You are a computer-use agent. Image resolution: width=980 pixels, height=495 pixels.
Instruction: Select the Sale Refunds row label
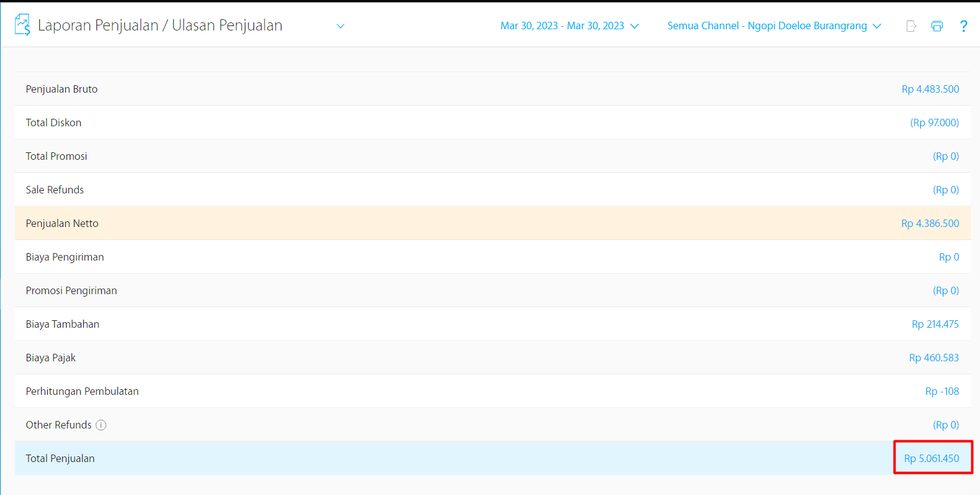point(55,190)
